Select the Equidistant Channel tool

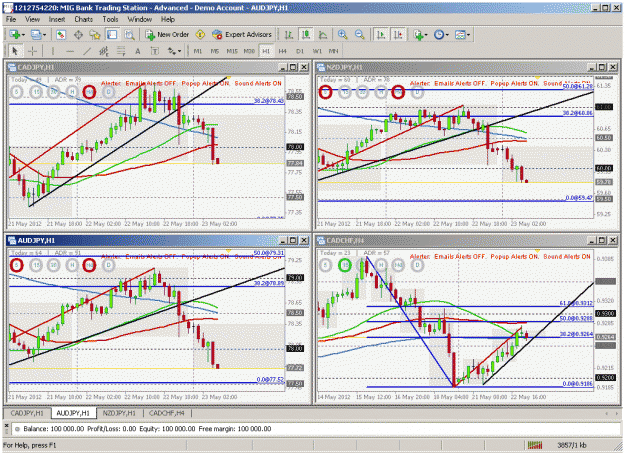pos(104,51)
